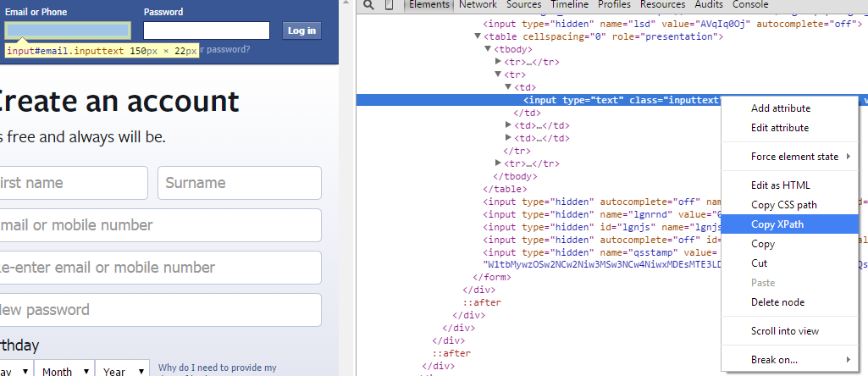Select the first ::after pseudo-element
868x376 pixels.
(x=482, y=302)
